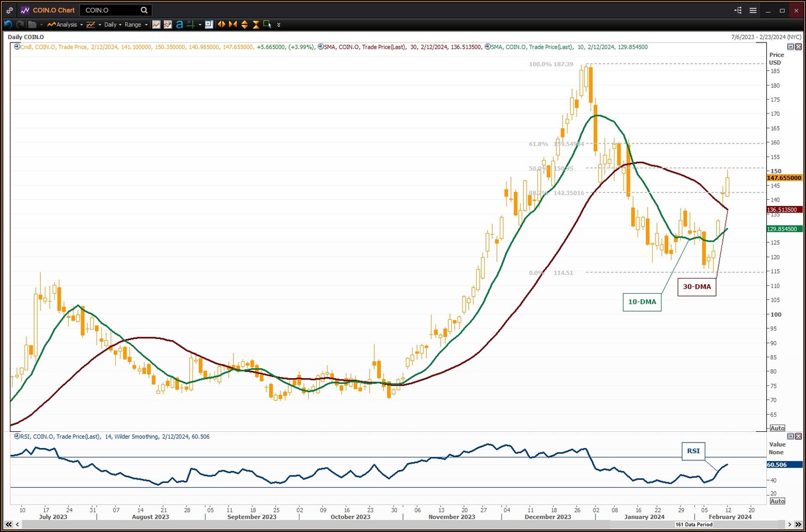The image size is (806, 532).
Task: Open the Analysis dropdown menu
Action: (65, 25)
